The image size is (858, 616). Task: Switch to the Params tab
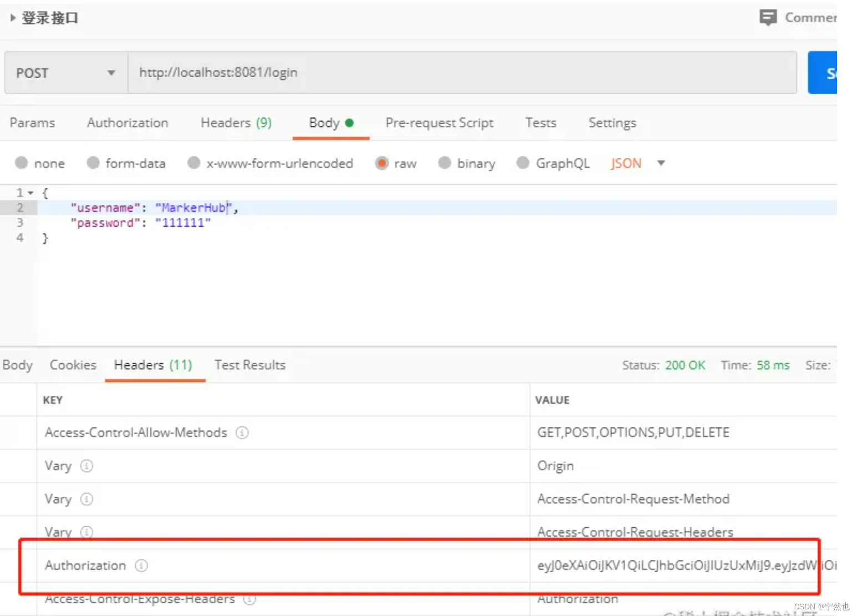32,123
